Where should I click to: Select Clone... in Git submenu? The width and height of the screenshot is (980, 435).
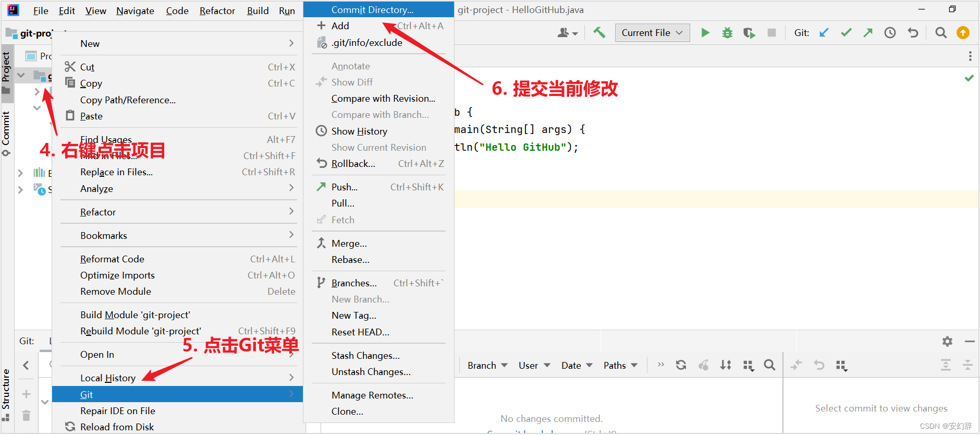tap(378, 412)
